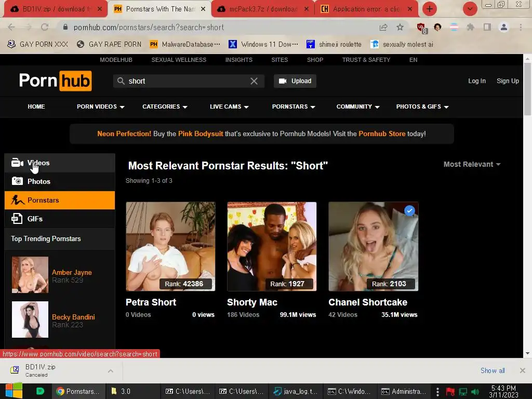Image resolution: width=532 pixels, height=399 pixels.
Task: Switch to the Application error tab
Action: point(366,9)
